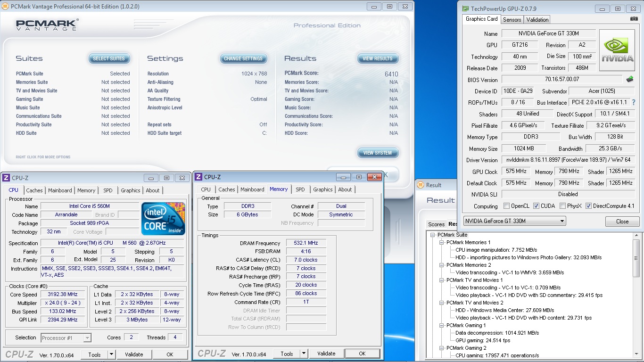
Task: Collapse the PCMark TV and Movies 1 node
Action: (x=442, y=280)
